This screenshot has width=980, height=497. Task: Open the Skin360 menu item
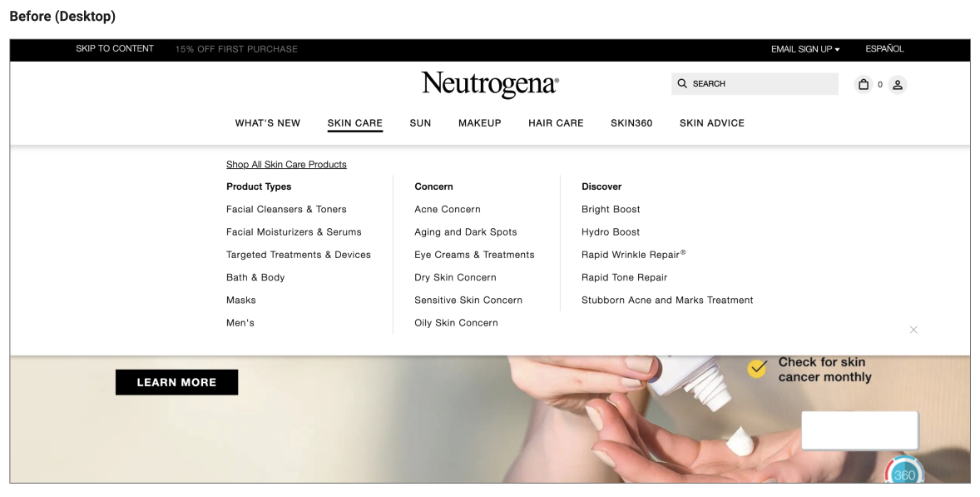(x=631, y=123)
